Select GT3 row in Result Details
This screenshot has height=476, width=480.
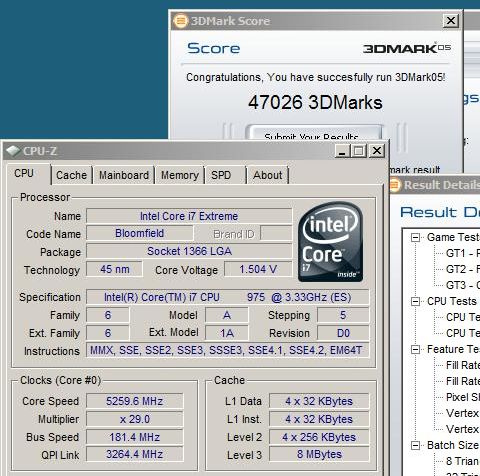[463, 285]
